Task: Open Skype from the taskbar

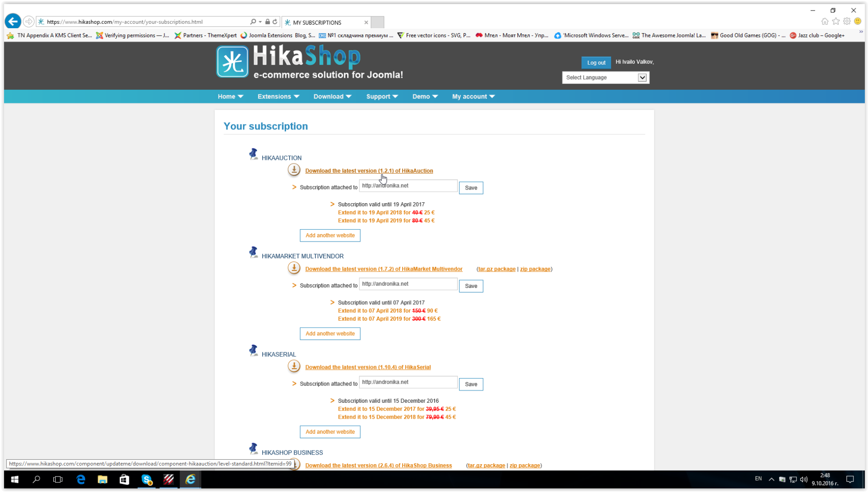Action: [147, 479]
